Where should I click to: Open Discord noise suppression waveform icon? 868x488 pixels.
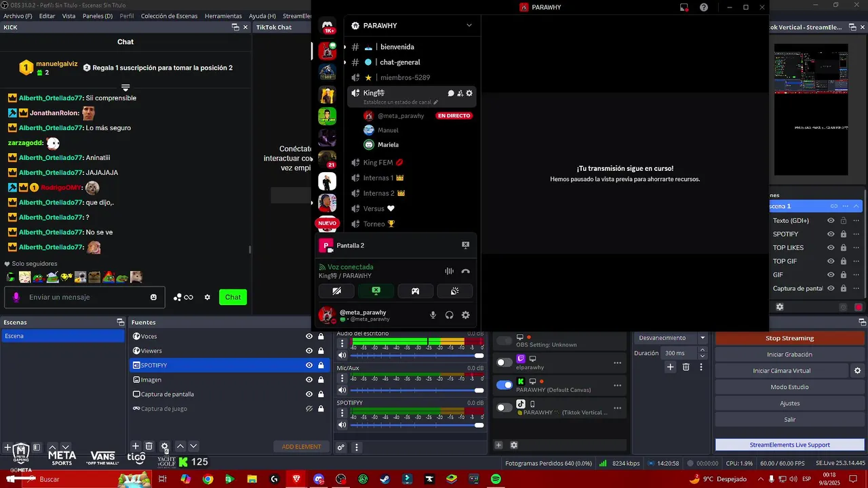449,271
